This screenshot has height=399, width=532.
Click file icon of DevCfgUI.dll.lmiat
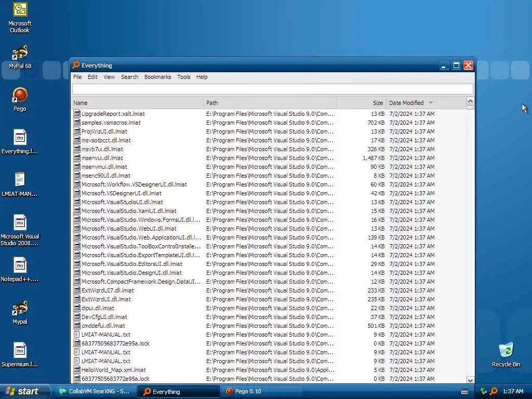tap(77, 317)
